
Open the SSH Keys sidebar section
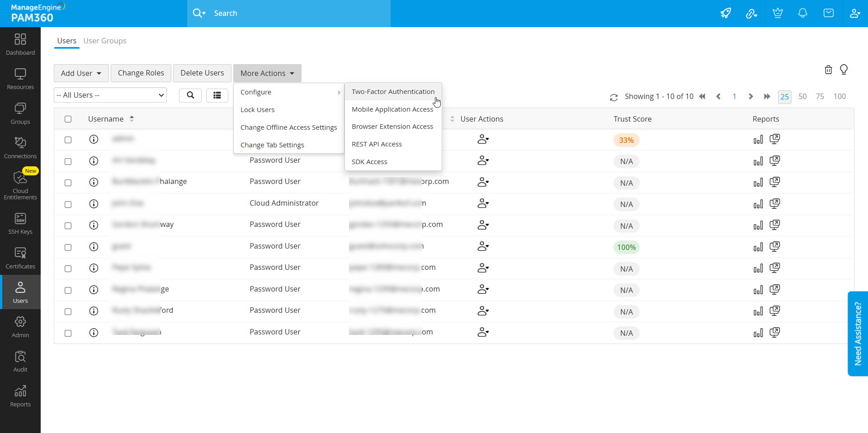coord(20,224)
